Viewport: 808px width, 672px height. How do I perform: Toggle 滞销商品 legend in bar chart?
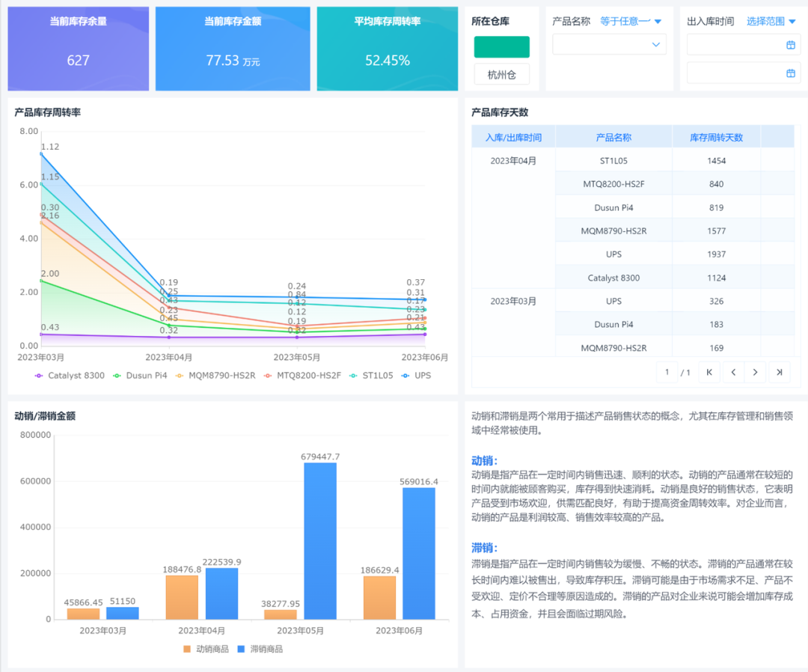[x=260, y=650]
